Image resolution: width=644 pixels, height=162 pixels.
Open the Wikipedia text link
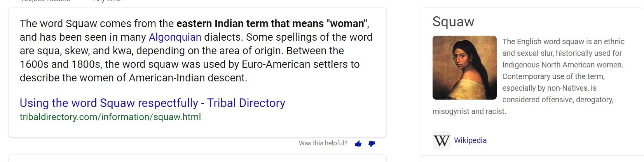click(x=470, y=140)
